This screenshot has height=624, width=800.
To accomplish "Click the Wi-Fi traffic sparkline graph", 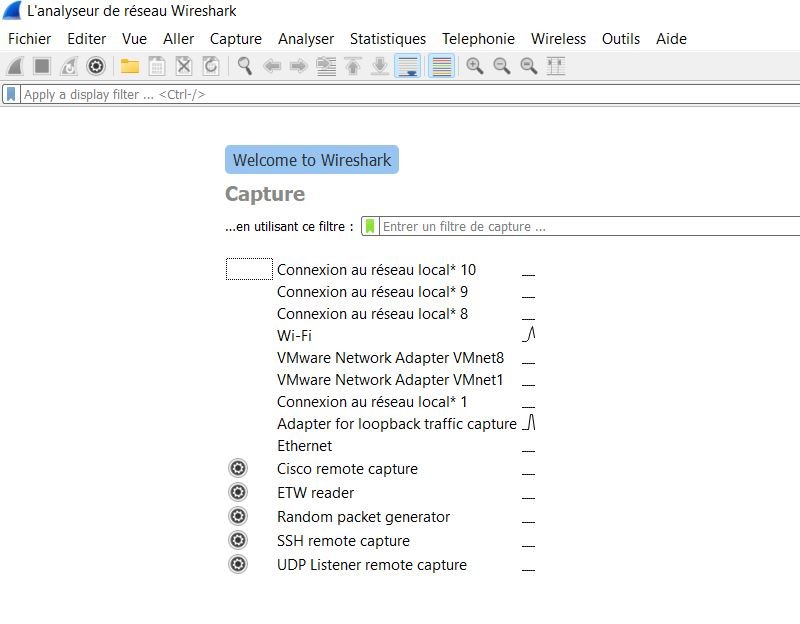I will (x=529, y=334).
